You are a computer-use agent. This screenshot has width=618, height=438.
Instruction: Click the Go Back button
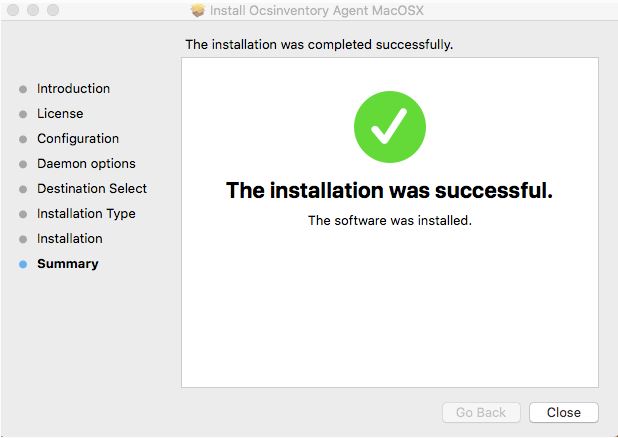pyautogui.click(x=481, y=412)
